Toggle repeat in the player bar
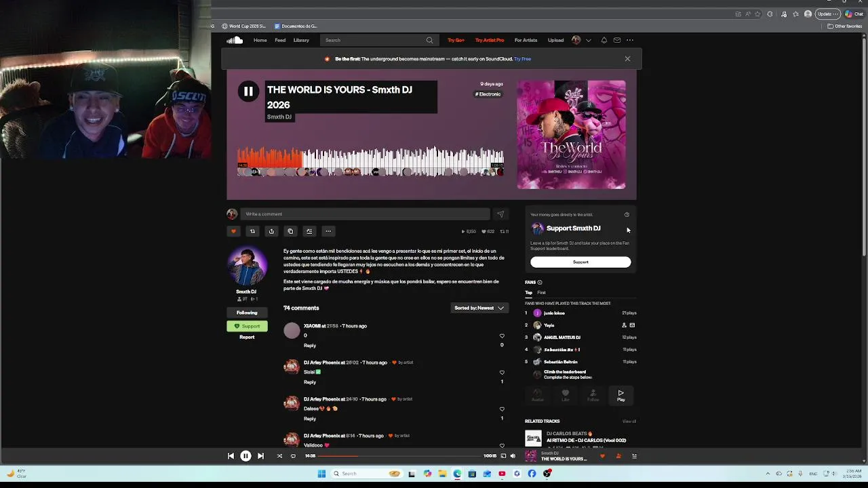This screenshot has height=488, width=868. pos(293,456)
